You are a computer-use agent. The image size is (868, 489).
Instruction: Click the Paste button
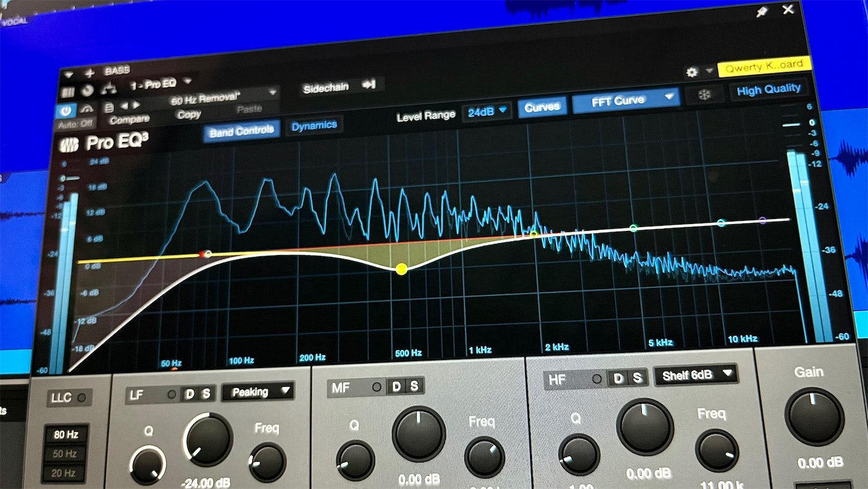click(249, 110)
